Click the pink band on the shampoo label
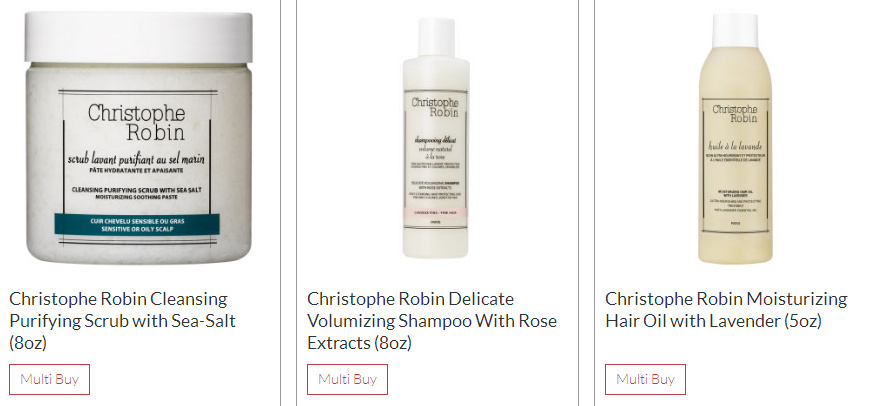The image size is (875, 406). (436, 213)
